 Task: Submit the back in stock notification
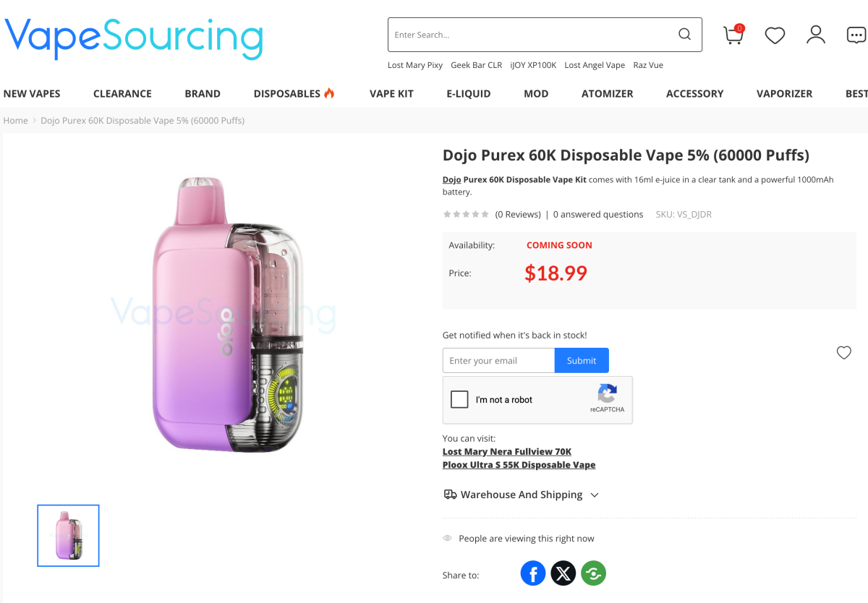pyautogui.click(x=582, y=360)
